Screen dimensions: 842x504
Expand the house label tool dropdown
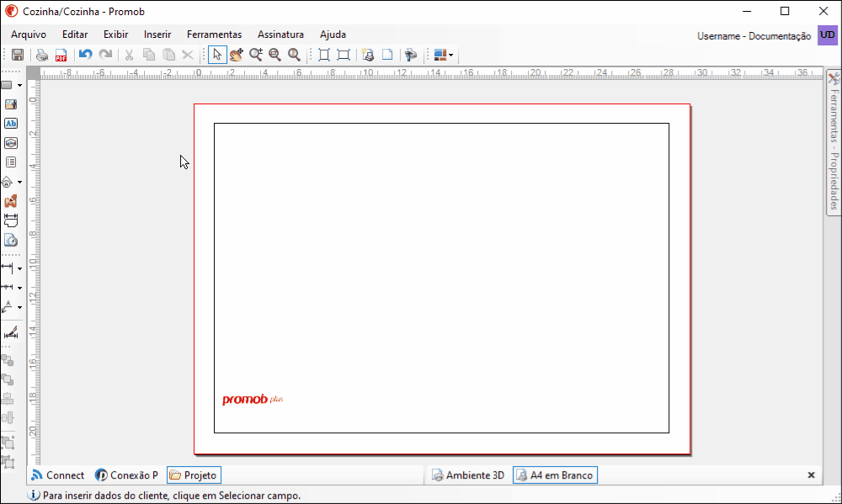tap(20, 182)
